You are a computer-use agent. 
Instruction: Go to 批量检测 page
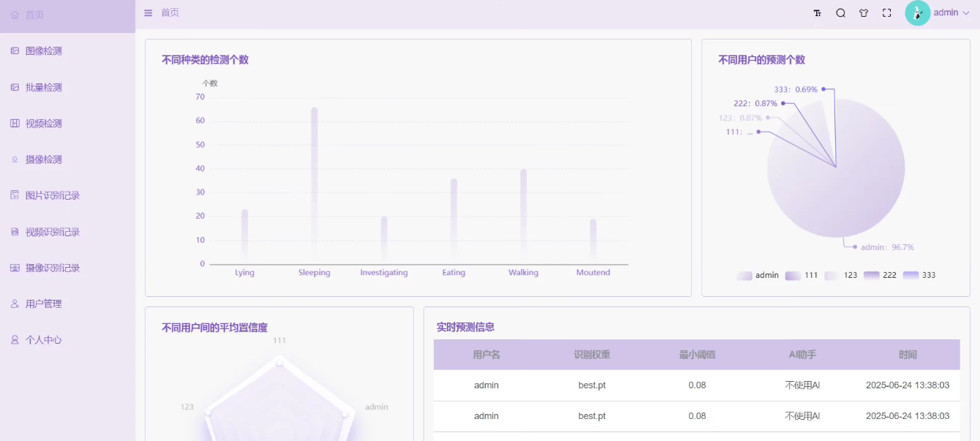pyautogui.click(x=67, y=87)
